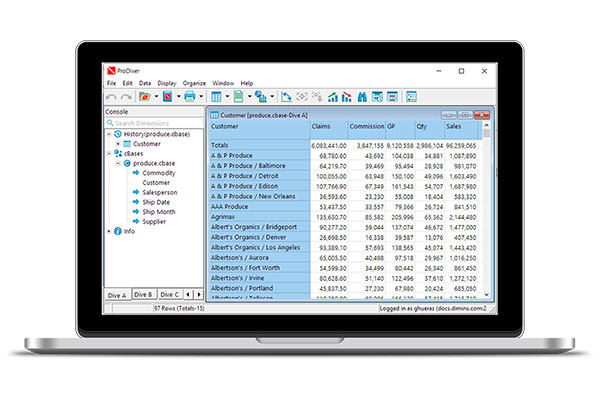Click the History clock icon in tree

118,134
